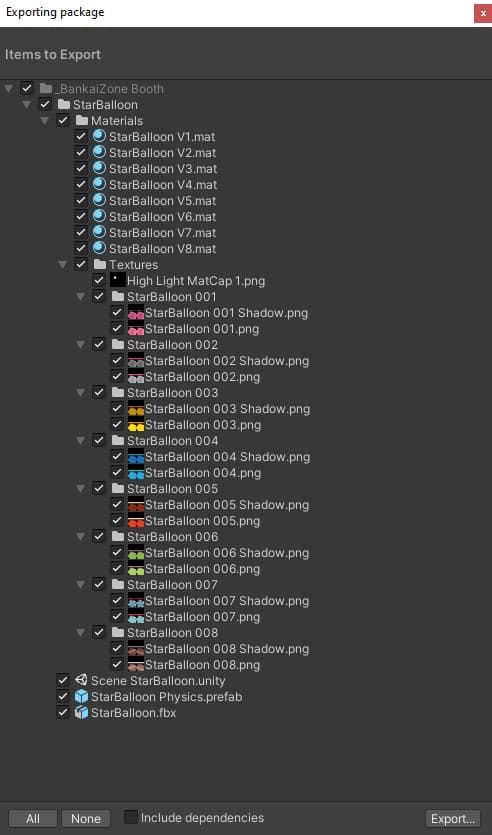Click the Export... button

point(453,818)
